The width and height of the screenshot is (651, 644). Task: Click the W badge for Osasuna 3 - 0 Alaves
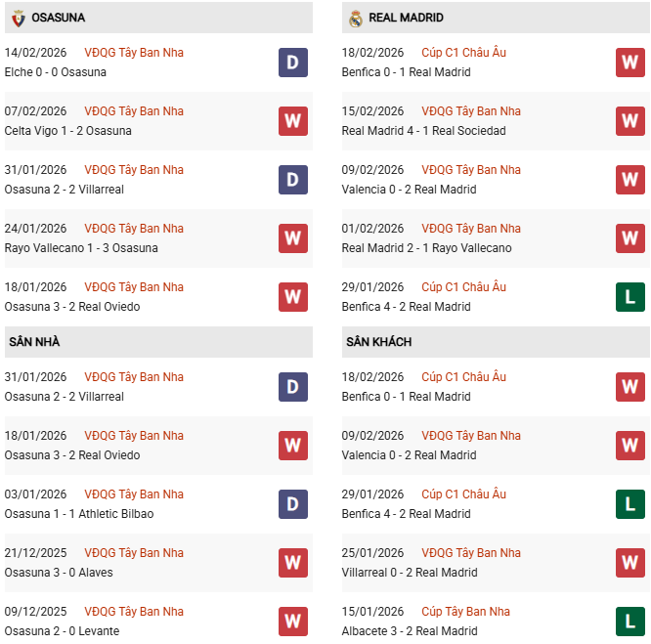(x=292, y=563)
